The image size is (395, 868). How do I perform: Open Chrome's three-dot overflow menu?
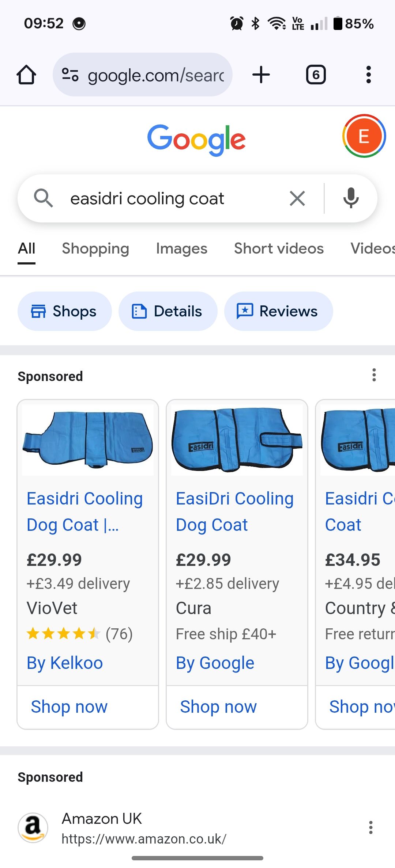(368, 75)
